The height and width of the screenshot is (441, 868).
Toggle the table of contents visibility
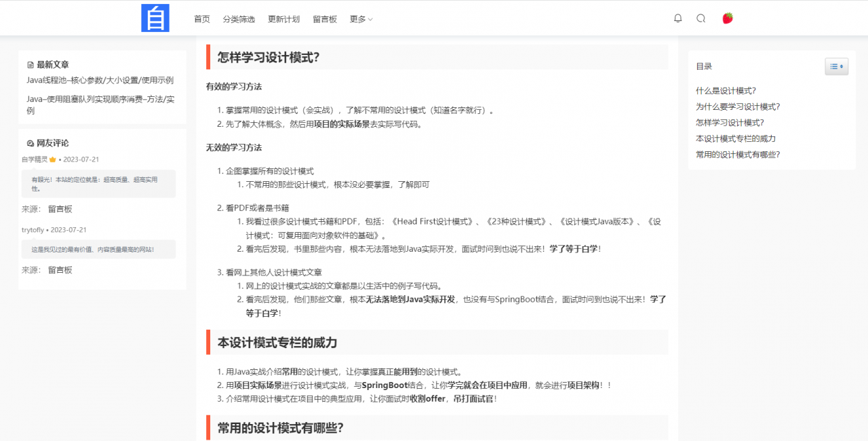pos(837,66)
